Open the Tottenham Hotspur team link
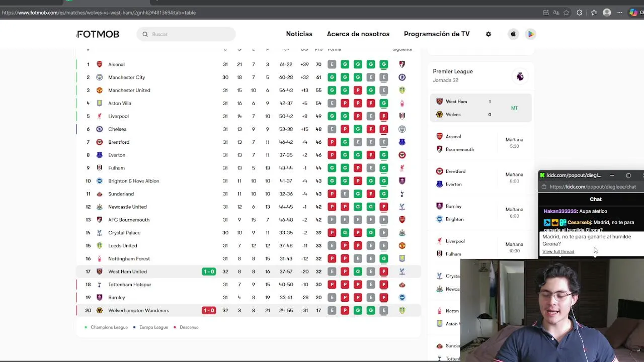 [129, 285]
